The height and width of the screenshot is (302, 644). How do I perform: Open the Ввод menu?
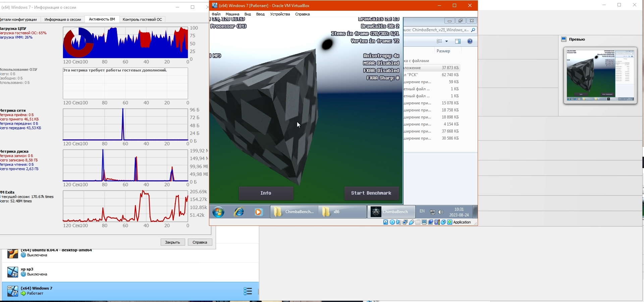[x=260, y=14]
